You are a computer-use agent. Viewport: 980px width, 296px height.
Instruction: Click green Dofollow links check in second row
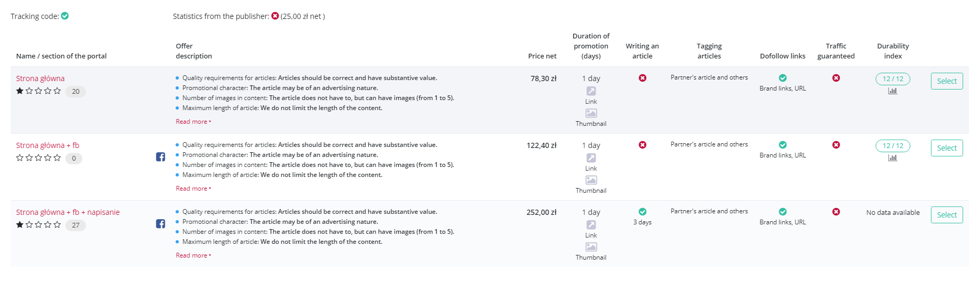(x=783, y=145)
